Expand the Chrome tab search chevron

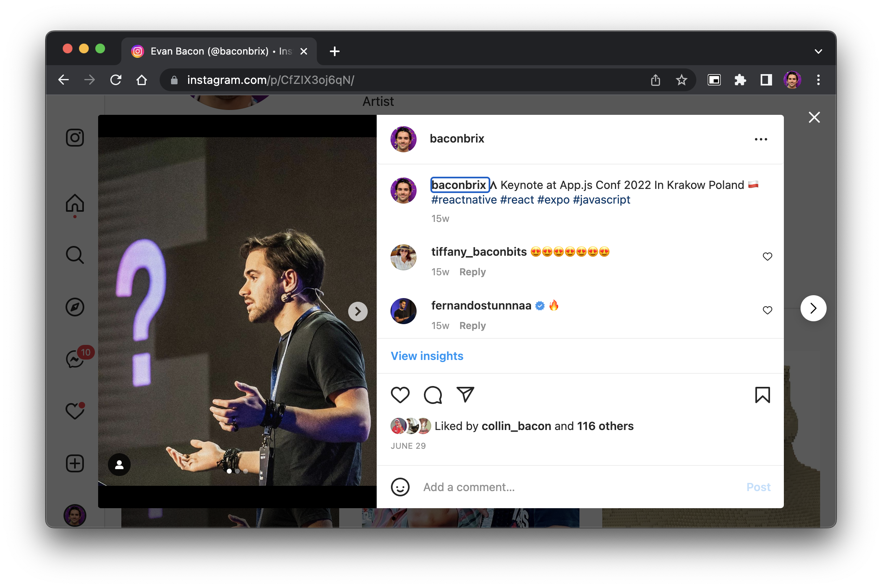pyautogui.click(x=818, y=51)
